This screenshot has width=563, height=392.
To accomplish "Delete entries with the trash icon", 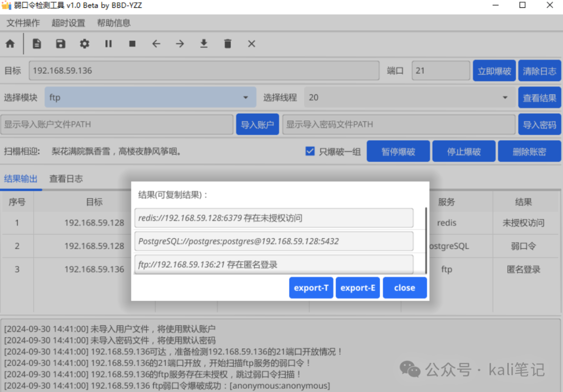I will click(227, 44).
